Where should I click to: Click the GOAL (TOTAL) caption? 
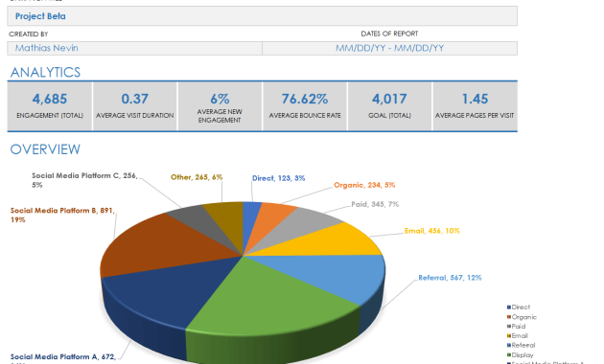tap(389, 116)
